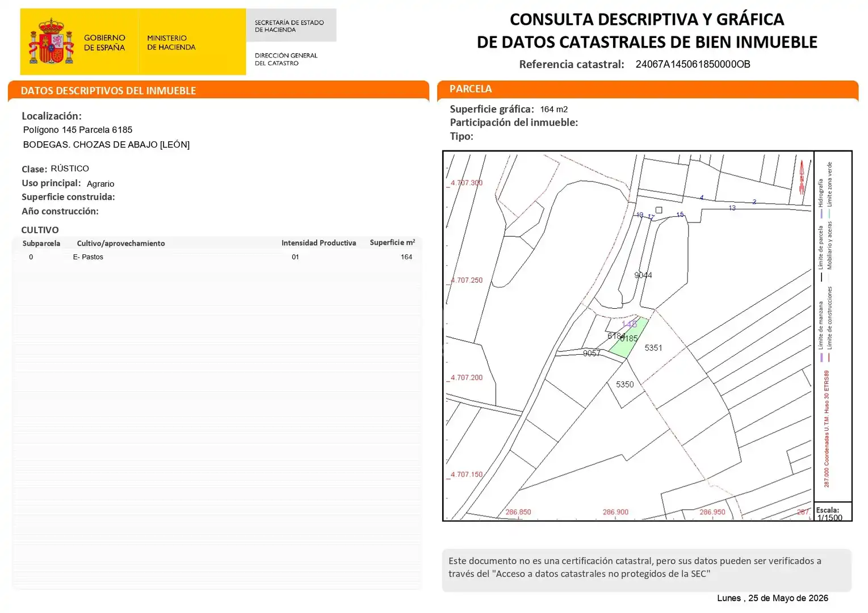The image size is (868, 613).
Task: Click the 'Superficie construida:' label
Action: pyautogui.click(x=68, y=197)
